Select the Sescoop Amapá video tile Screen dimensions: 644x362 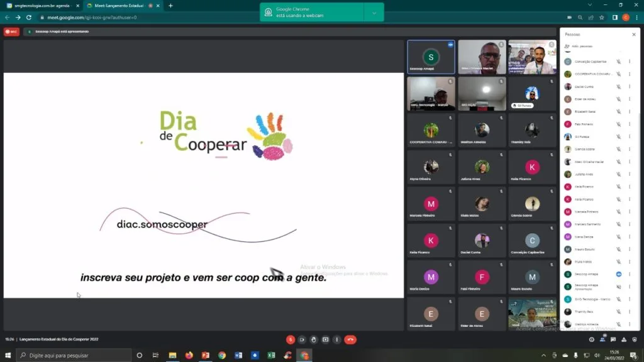point(431,57)
